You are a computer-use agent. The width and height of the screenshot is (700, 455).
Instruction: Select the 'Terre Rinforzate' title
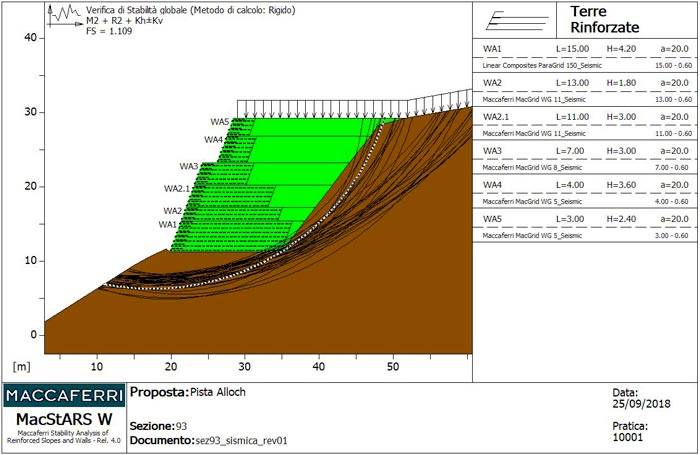[604, 19]
